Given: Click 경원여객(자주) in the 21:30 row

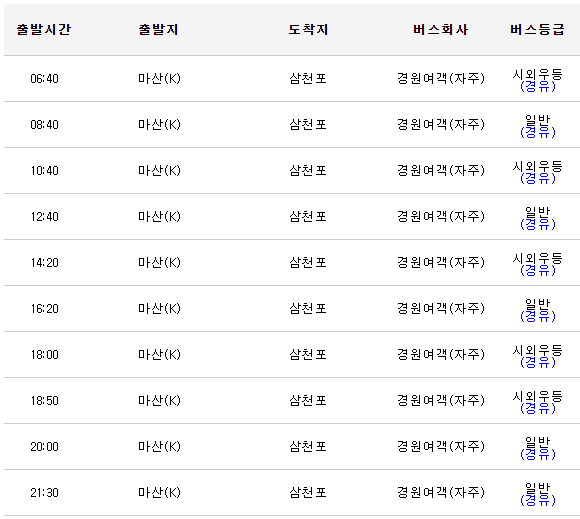Looking at the screenshot, I should pyautogui.click(x=441, y=492).
